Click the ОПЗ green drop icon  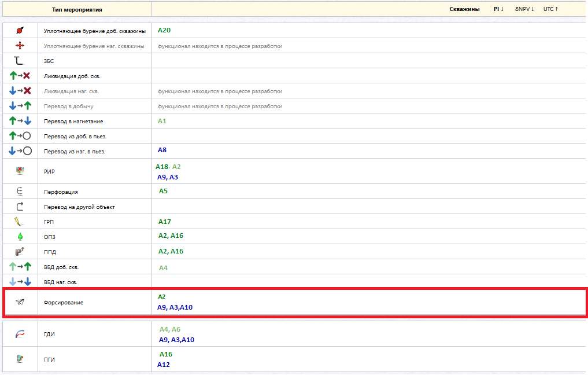[x=20, y=237]
